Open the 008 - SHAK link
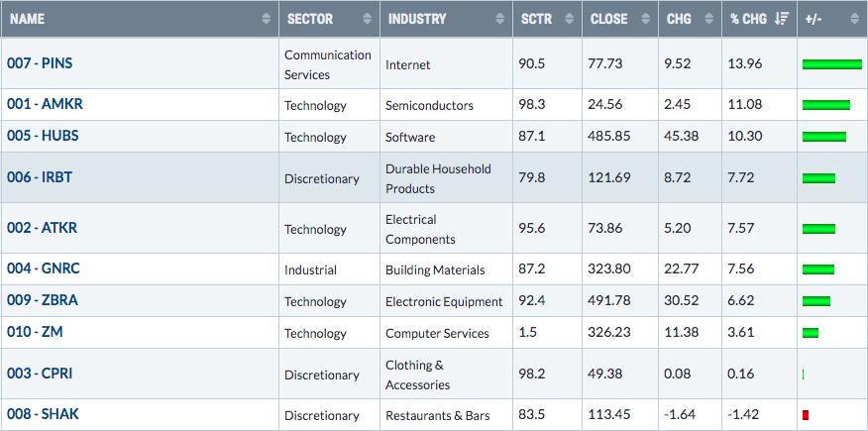The width and height of the screenshot is (868, 431). 43,414
